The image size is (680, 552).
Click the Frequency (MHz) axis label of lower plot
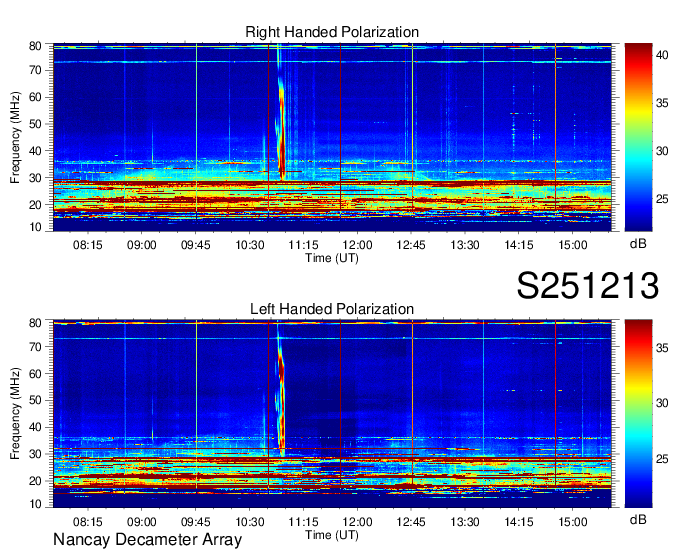(16, 413)
